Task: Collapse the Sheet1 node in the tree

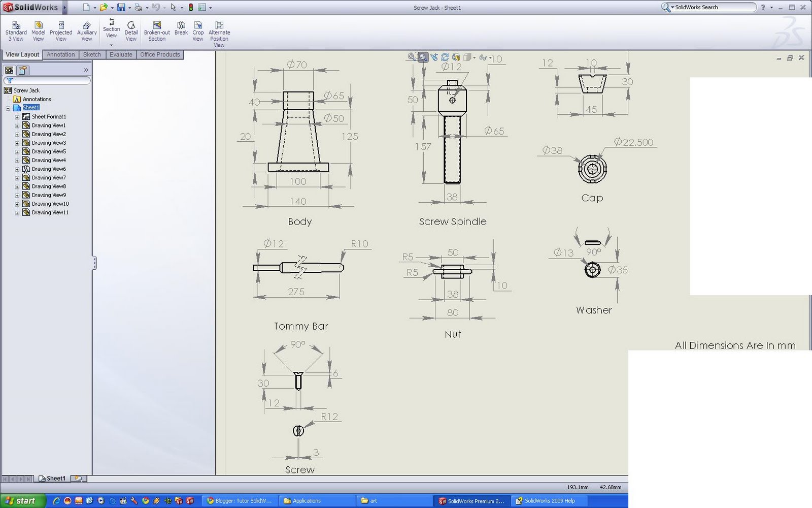Action: pyautogui.click(x=8, y=107)
